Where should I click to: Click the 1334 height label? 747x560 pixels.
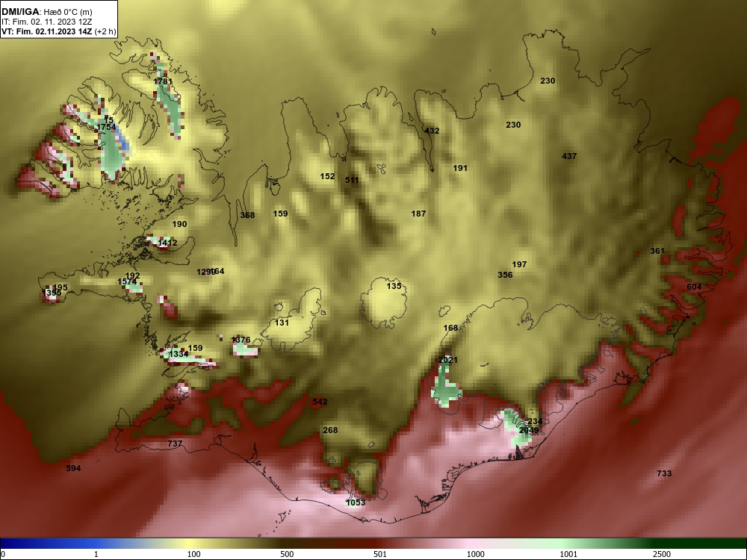pos(179,354)
